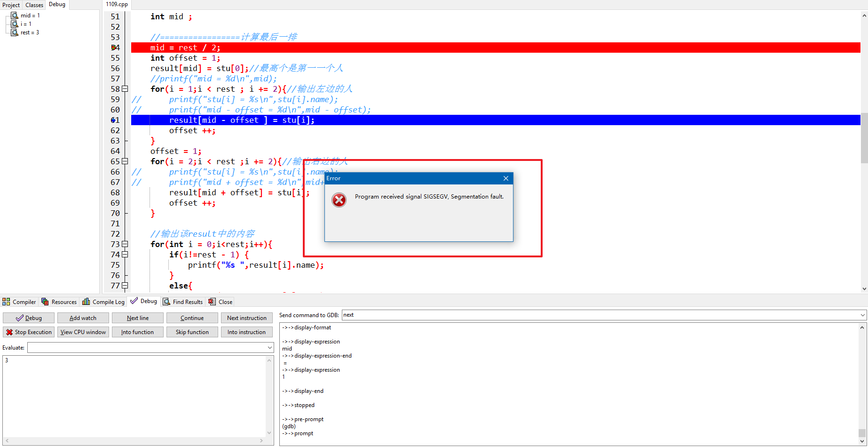Click the Find Results magnifier icon
Image resolution: width=868 pixels, height=447 pixels.
click(166, 302)
